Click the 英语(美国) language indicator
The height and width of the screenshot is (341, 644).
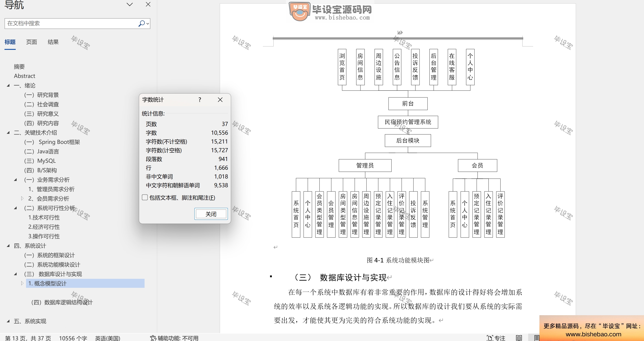[x=108, y=338]
